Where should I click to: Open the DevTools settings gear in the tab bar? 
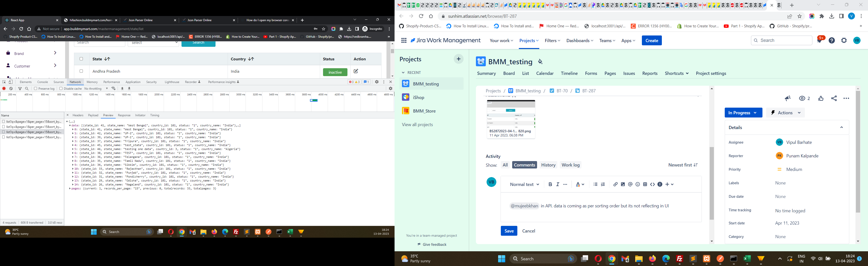click(x=377, y=82)
